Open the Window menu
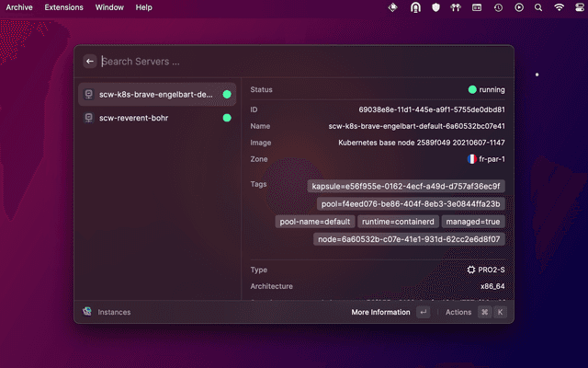588x368 pixels. [x=109, y=6]
